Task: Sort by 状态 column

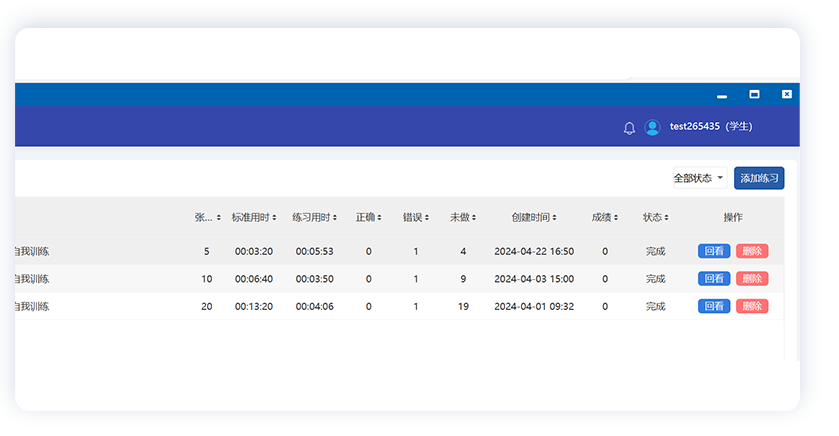Action: pyautogui.click(x=655, y=217)
